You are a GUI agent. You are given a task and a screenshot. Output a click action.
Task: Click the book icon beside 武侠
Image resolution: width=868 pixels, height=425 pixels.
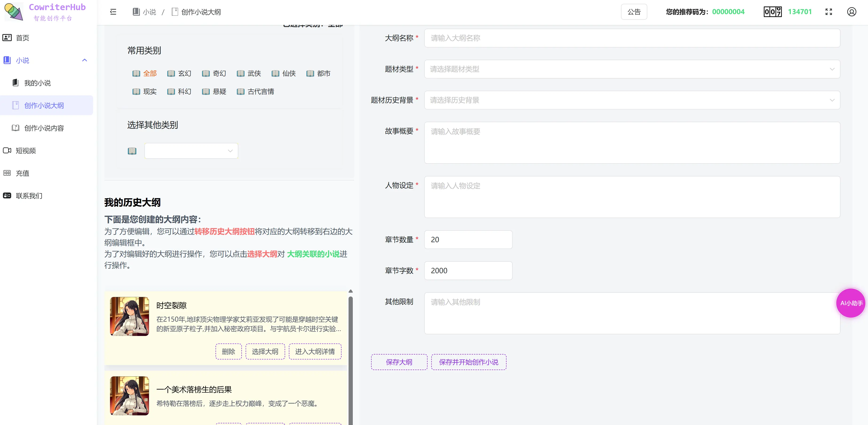coord(241,73)
